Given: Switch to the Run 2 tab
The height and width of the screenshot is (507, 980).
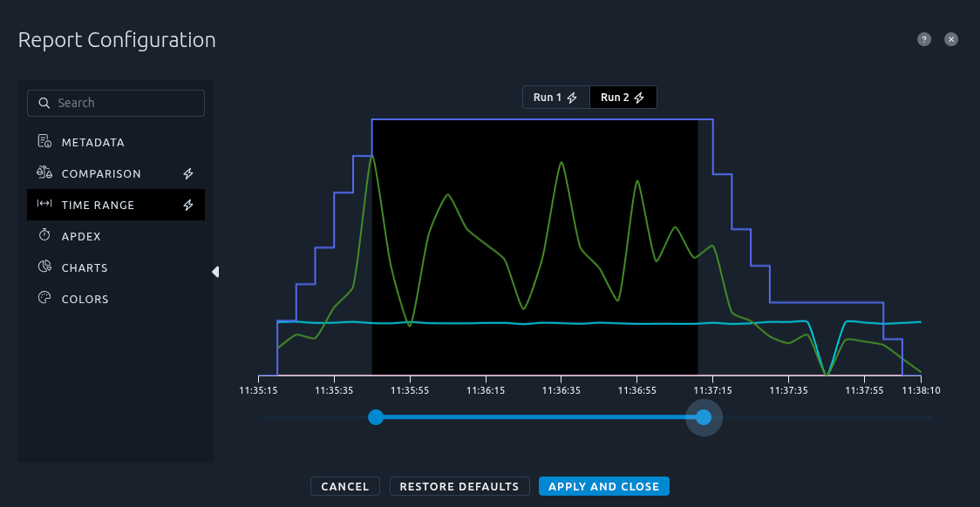Looking at the screenshot, I should pyautogui.click(x=623, y=98).
